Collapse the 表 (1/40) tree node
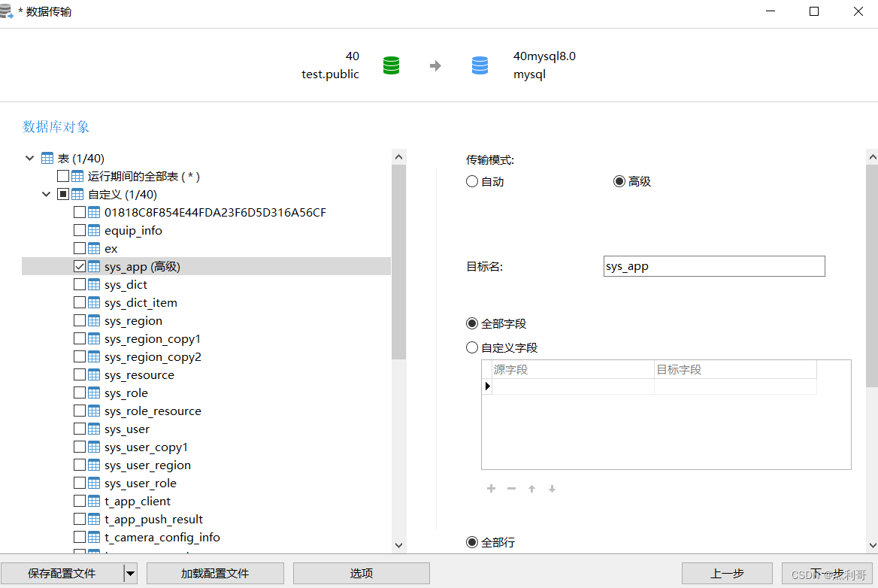The width and height of the screenshot is (878, 588). coord(29,158)
